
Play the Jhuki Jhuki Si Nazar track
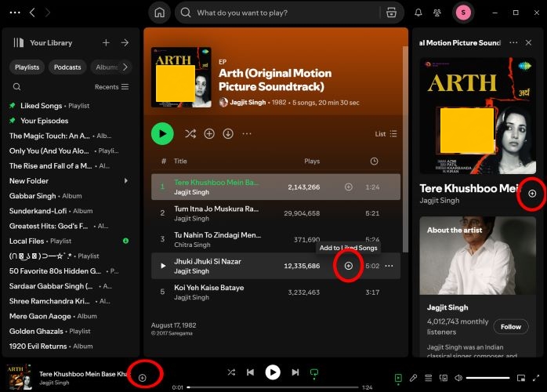pyautogui.click(x=163, y=266)
